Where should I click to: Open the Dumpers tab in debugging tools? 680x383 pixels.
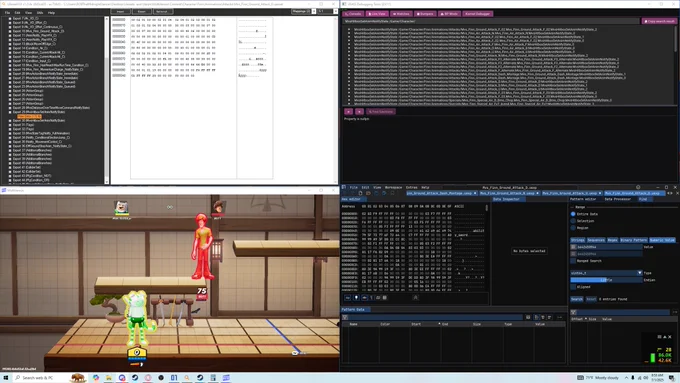tap(425, 14)
